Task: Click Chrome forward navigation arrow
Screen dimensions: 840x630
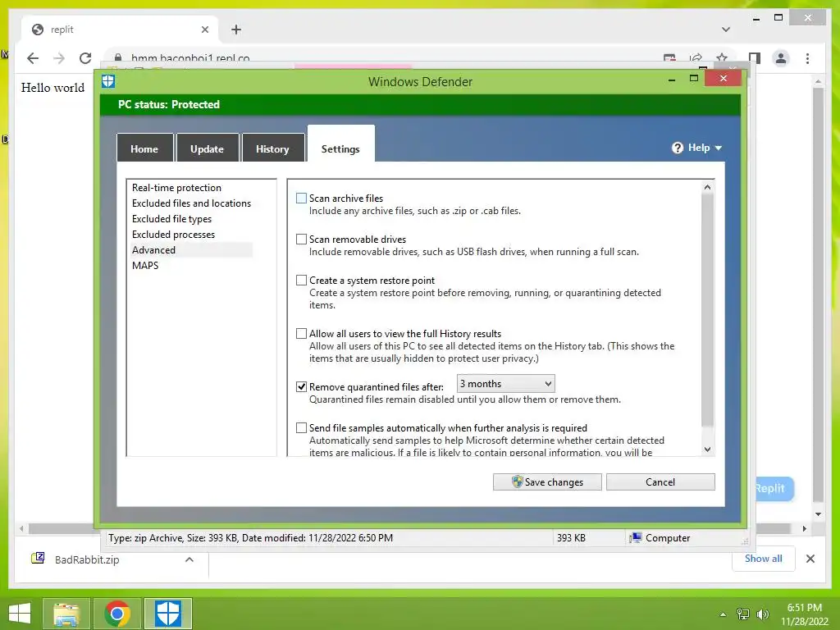Action: click(59, 58)
